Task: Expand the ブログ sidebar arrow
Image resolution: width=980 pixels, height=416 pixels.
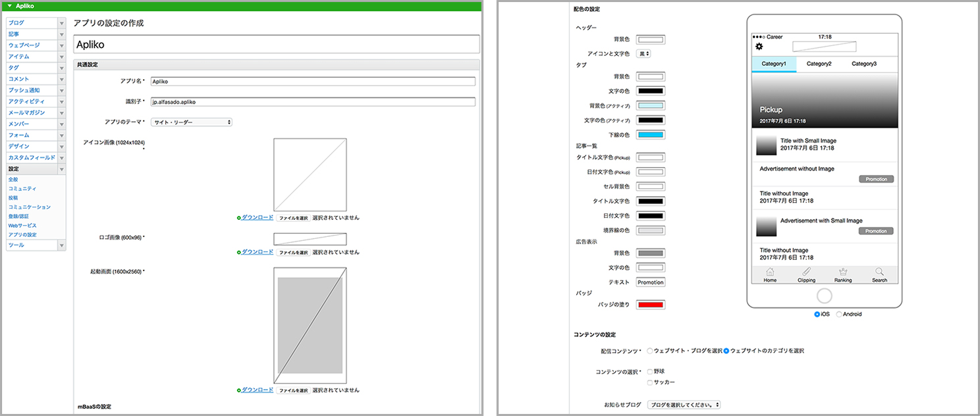Action: (61, 23)
